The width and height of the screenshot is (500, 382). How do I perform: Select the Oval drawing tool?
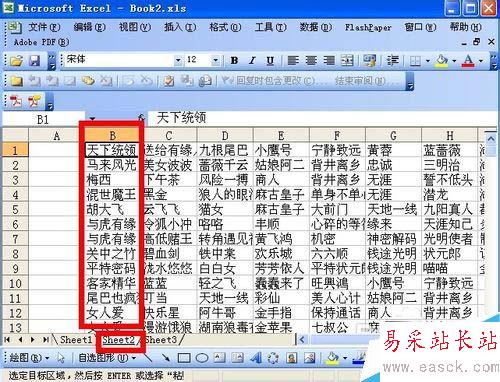[202, 358]
